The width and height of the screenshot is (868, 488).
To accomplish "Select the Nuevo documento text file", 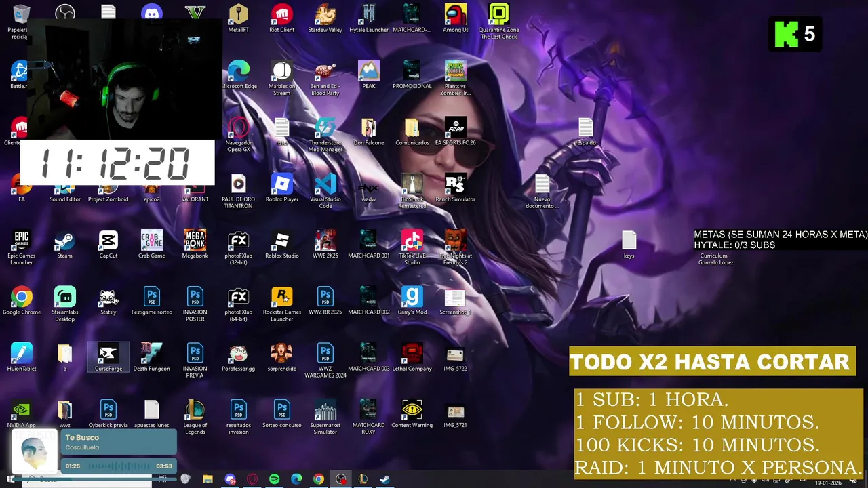I will click(x=542, y=191).
